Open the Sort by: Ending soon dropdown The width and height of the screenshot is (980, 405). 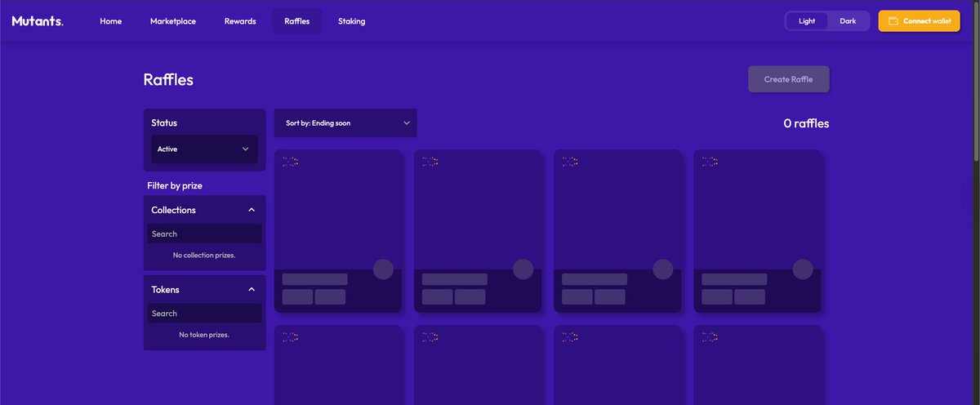pos(345,123)
